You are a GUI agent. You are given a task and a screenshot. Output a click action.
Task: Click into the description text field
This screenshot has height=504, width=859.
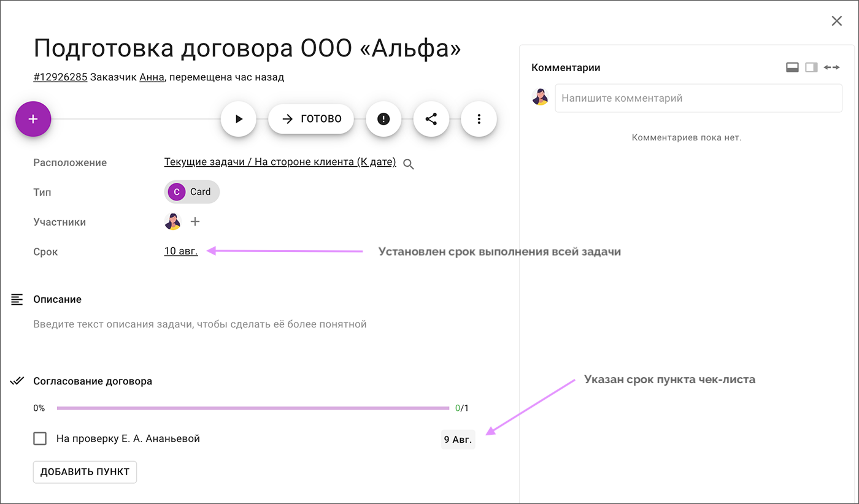200,324
